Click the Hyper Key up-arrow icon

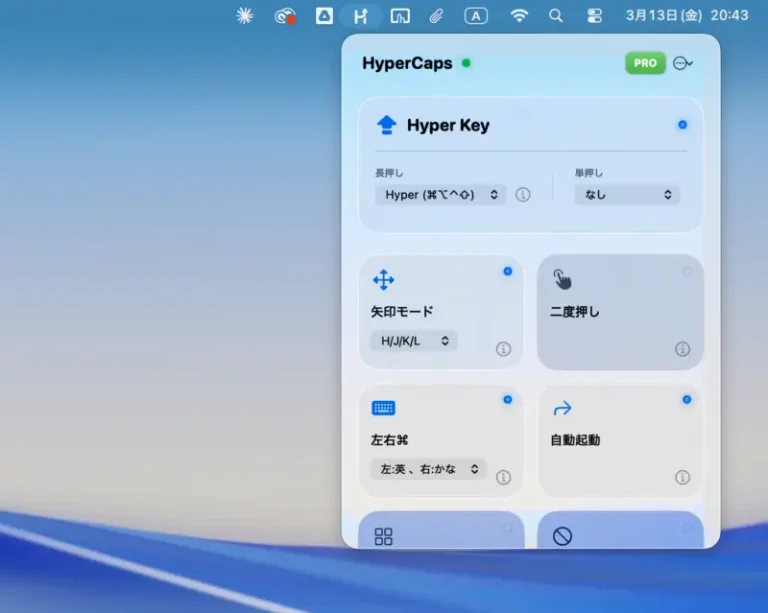[386, 125]
